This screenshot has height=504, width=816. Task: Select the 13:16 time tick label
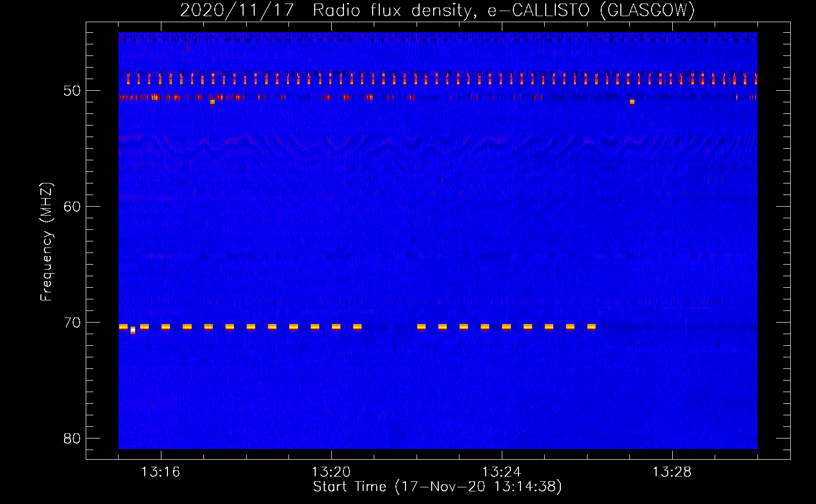tap(160, 472)
